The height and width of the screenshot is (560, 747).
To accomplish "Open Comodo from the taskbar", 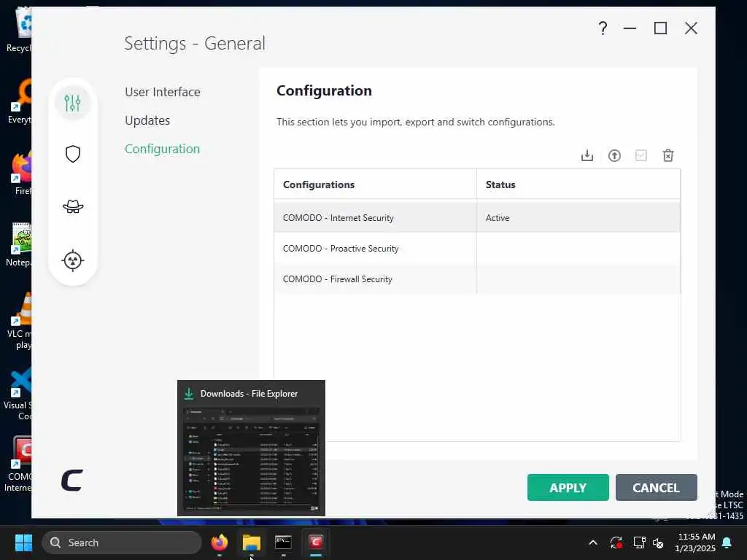I will pyautogui.click(x=315, y=542).
